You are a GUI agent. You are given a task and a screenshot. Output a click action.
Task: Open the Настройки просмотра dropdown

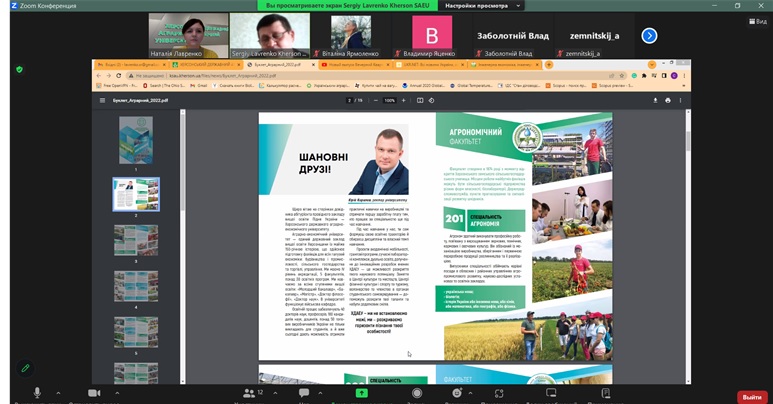click(482, 5)
